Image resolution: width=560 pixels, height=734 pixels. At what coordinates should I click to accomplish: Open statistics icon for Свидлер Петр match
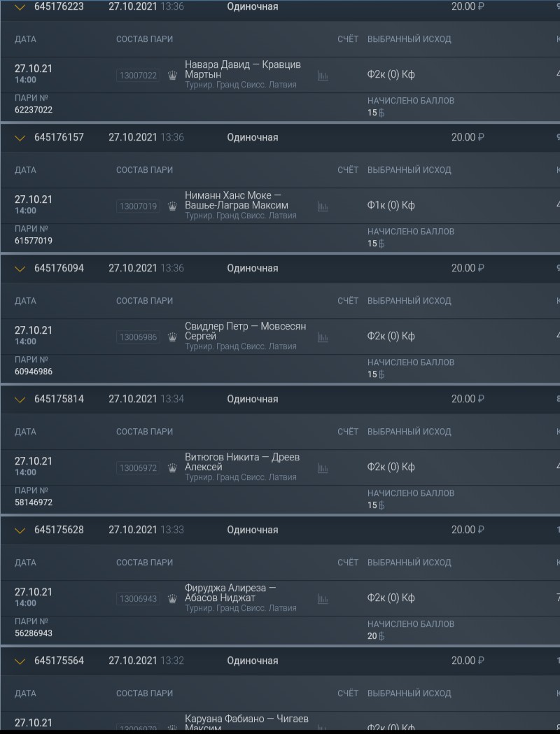coord(323,337)
